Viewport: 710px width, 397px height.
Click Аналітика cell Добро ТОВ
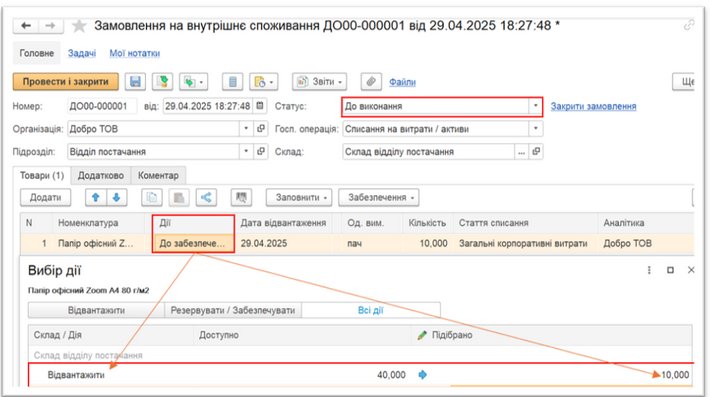pos(627,243)
